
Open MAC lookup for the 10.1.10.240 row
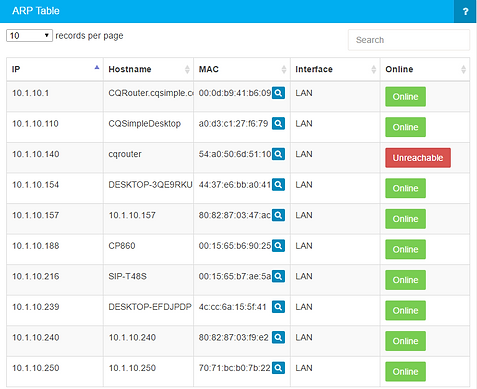(278, 337)
